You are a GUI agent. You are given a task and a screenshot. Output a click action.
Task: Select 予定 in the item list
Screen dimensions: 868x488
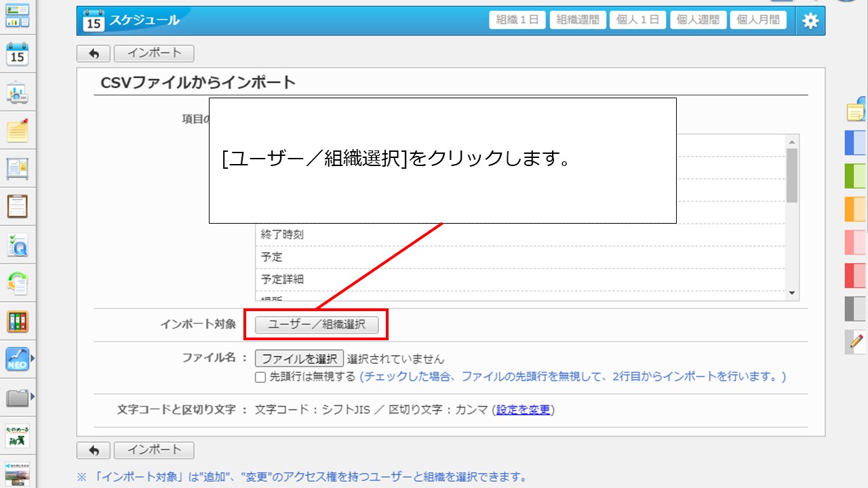click(520, 257)
